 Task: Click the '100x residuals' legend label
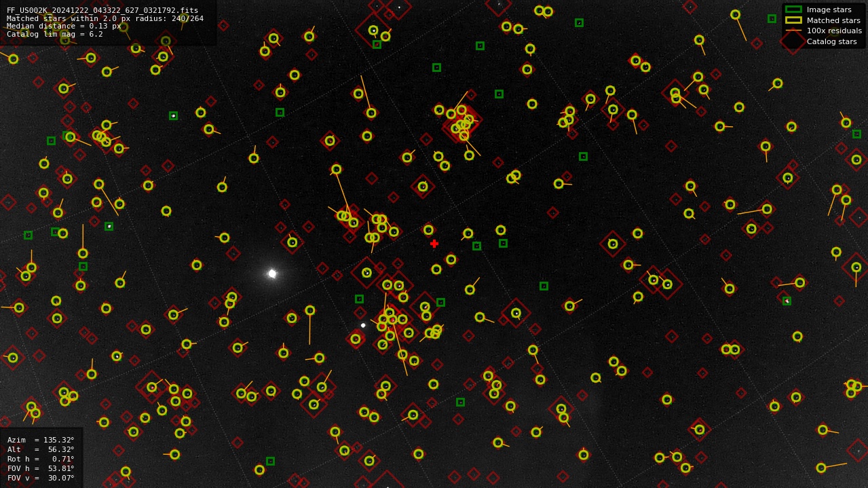[834, 31]
